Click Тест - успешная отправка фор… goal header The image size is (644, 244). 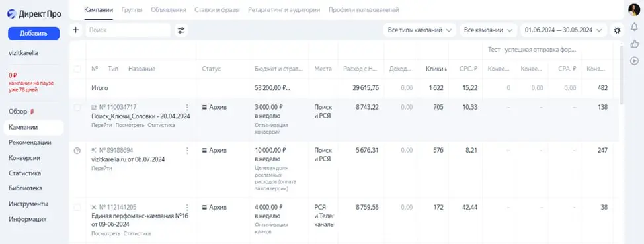532,50
